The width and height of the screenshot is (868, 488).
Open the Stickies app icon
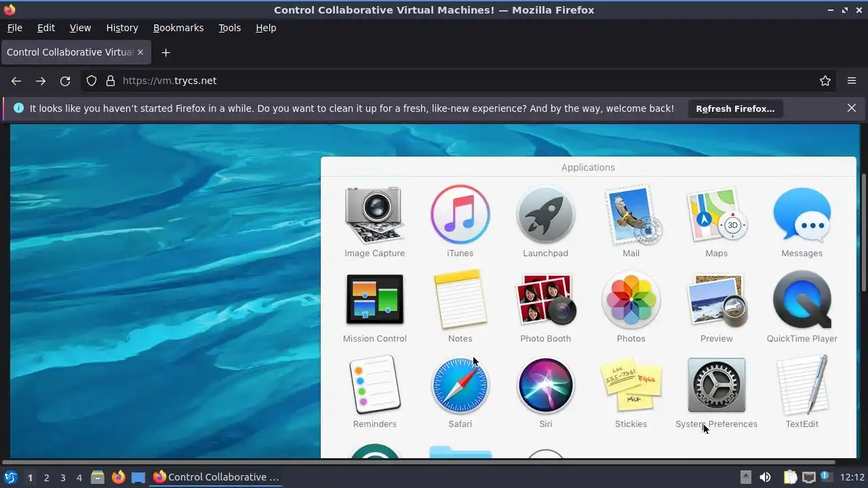631,385
